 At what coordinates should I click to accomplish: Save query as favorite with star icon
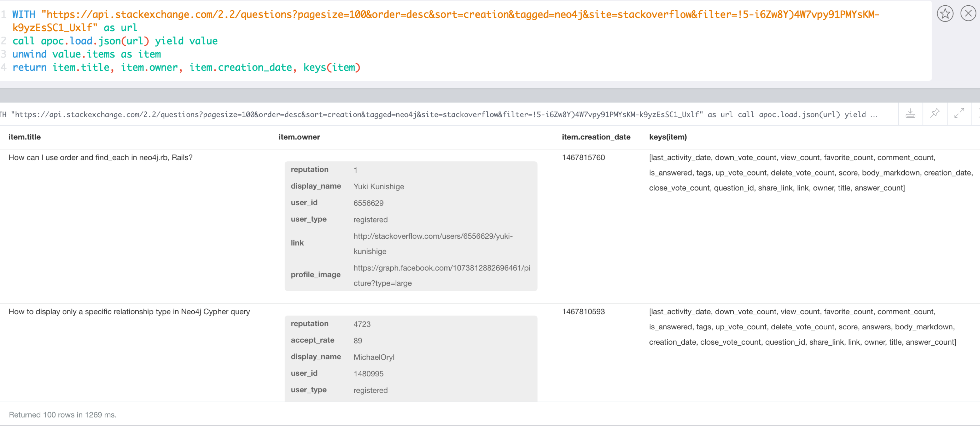(x=945, y=14)
